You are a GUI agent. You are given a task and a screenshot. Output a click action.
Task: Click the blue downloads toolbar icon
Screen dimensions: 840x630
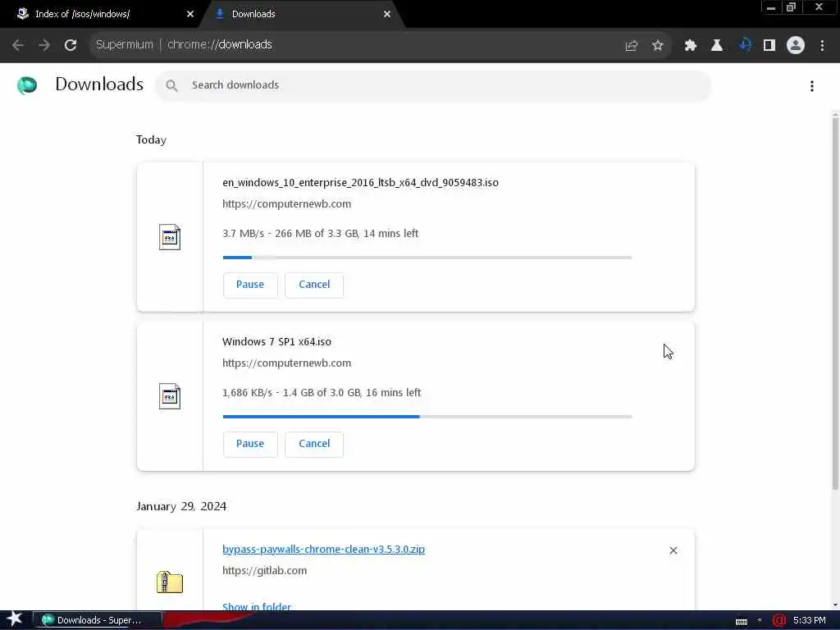(x=745, y=45)
